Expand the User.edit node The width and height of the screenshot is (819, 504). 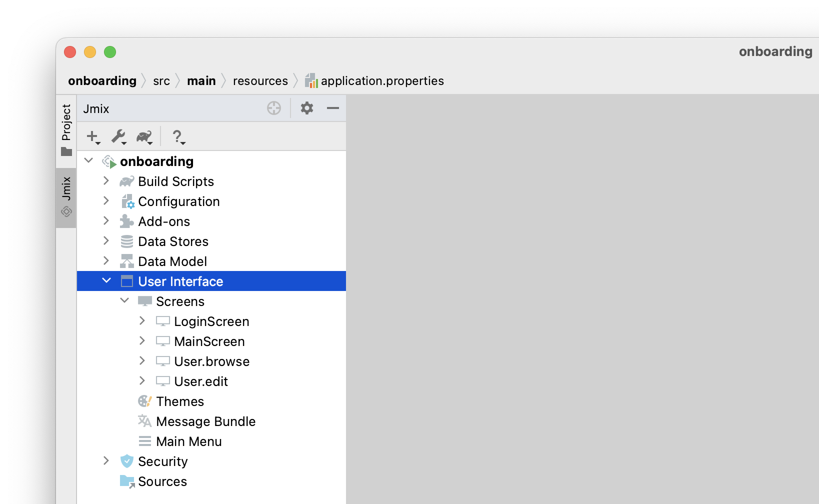tap(142, 380)
